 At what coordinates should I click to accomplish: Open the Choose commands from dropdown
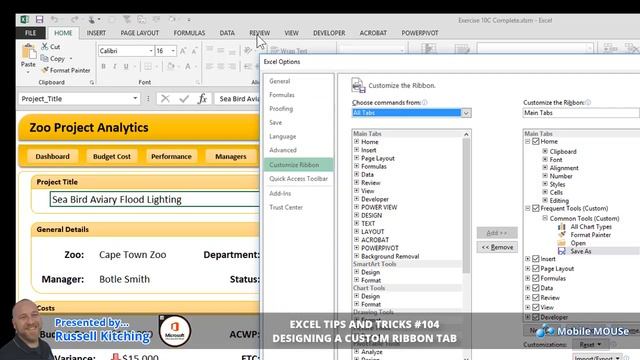click(466, 113)
